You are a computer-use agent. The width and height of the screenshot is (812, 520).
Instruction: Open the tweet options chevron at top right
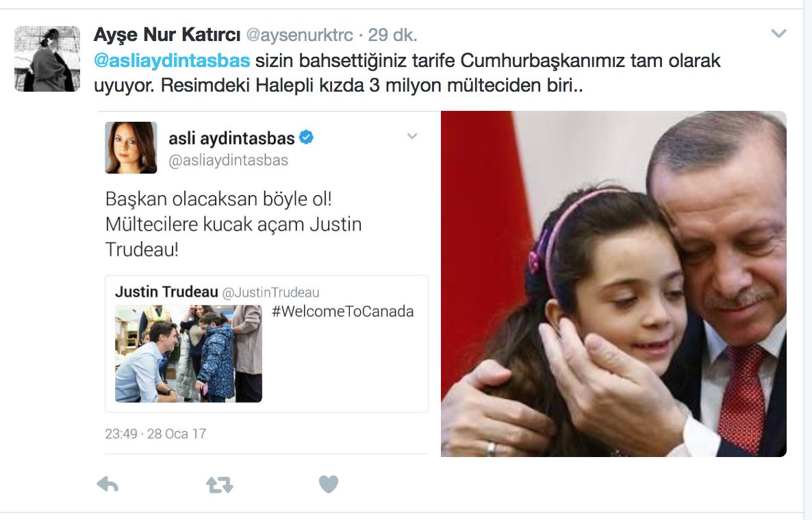(x=779, y=34)
